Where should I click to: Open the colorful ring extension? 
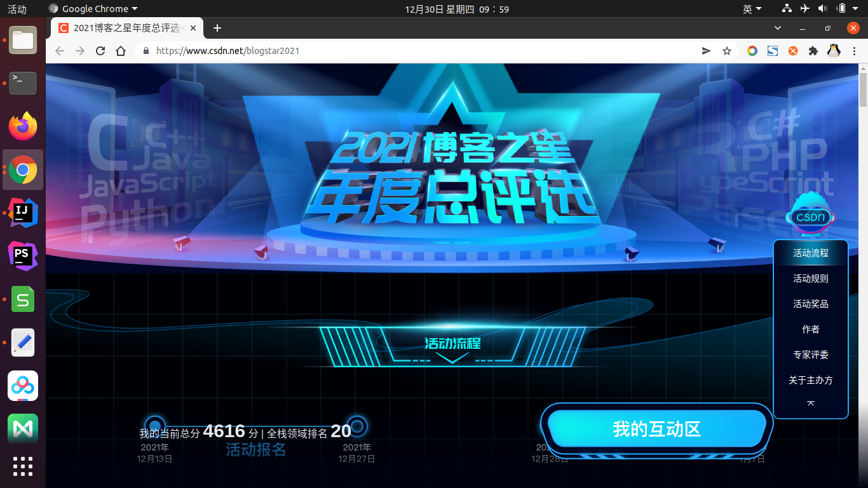pyautogui.click(x=752, y=51)
